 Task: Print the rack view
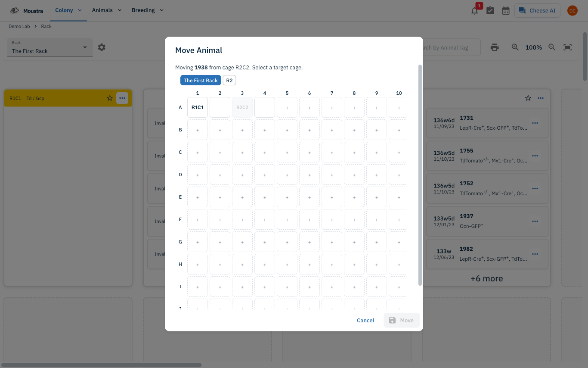coord(495,47)
